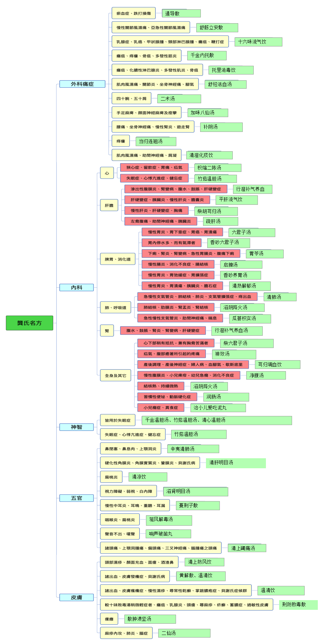Click the 皆用於失眠症 node

pos(118,420)
